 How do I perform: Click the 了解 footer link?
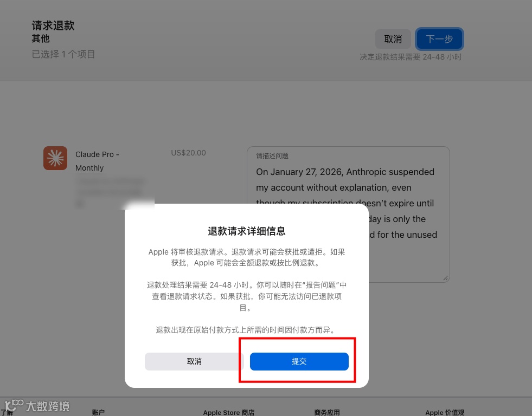coord(7,413)
